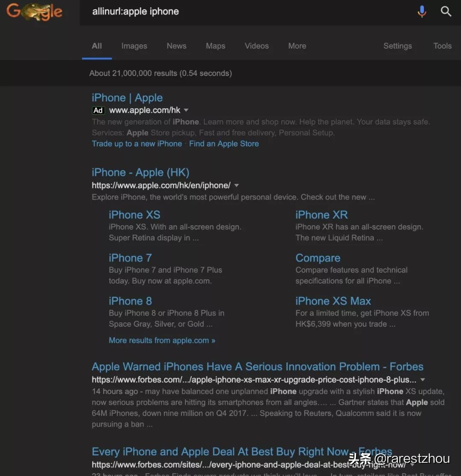The height and width of the screenshot is (476, 461).
Task: Open 'More results from apple.com'
Action: 162,340
